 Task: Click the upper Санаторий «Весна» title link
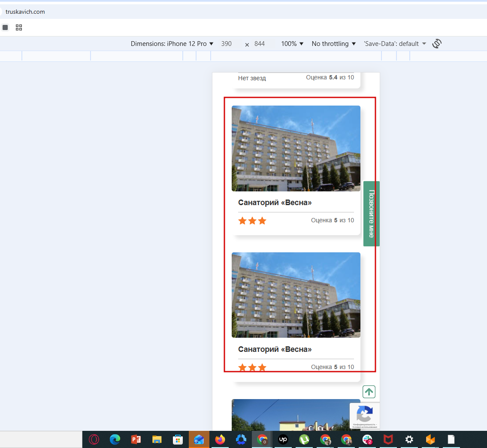[275, 203]
